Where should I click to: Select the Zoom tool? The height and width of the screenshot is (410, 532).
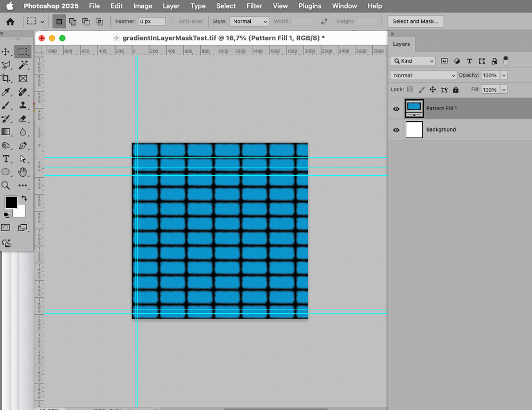click(x=6, y=185)
